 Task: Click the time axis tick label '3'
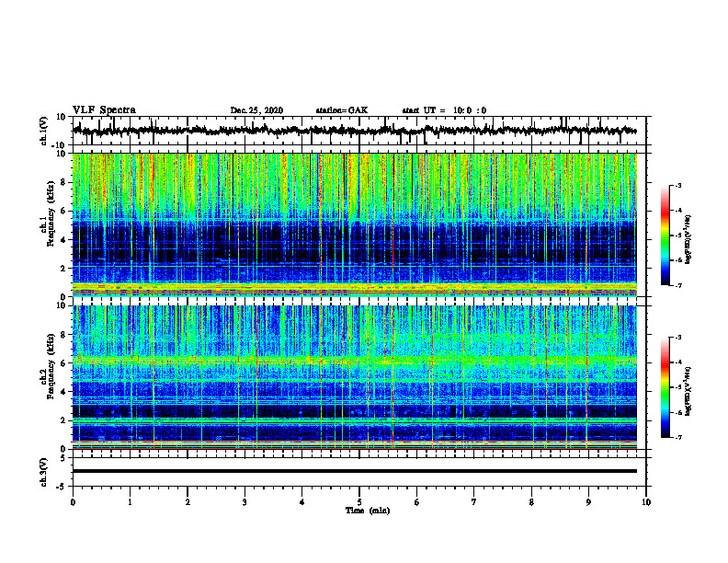click(x=245, y=502)
